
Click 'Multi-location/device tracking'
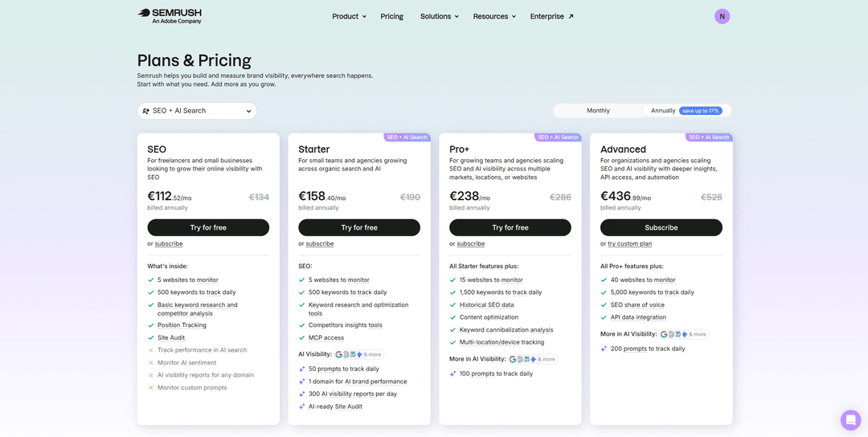point(502,342)
